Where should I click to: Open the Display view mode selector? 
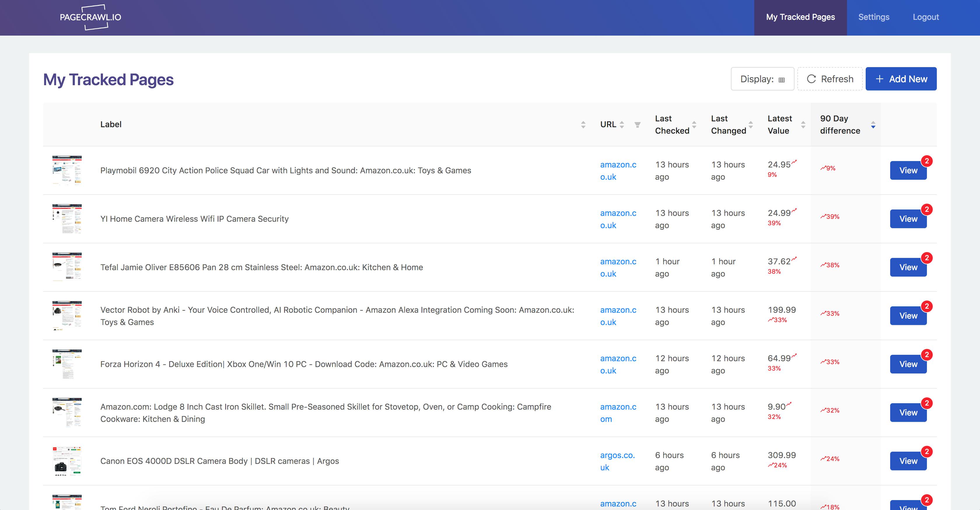762,79
